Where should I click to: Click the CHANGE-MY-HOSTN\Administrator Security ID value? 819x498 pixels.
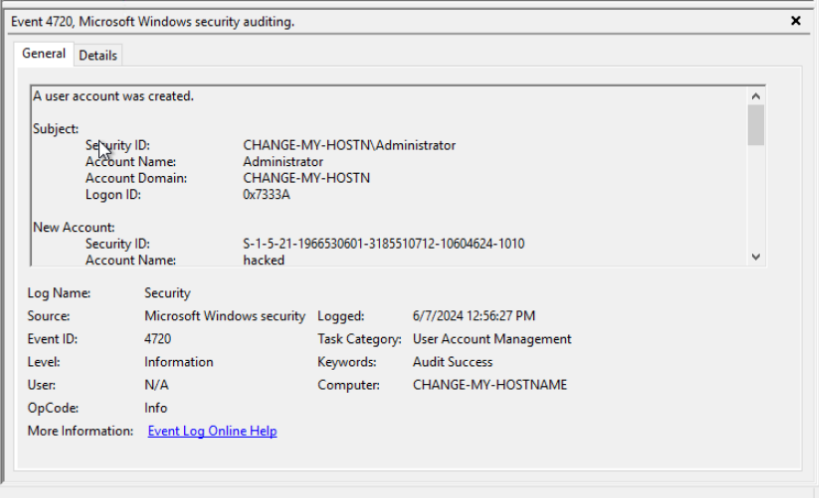[349, 145]
